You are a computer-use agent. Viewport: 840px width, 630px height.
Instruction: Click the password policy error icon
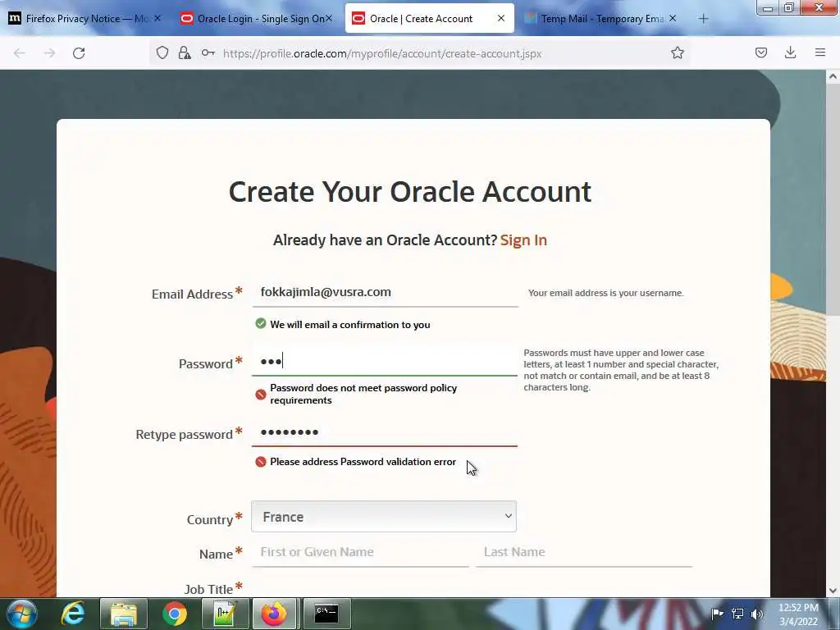261,395
